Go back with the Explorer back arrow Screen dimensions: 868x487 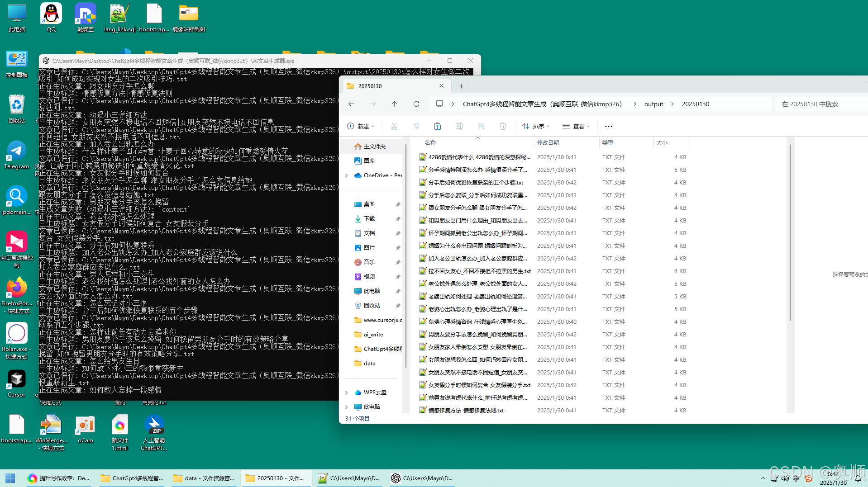coord(351,104)
